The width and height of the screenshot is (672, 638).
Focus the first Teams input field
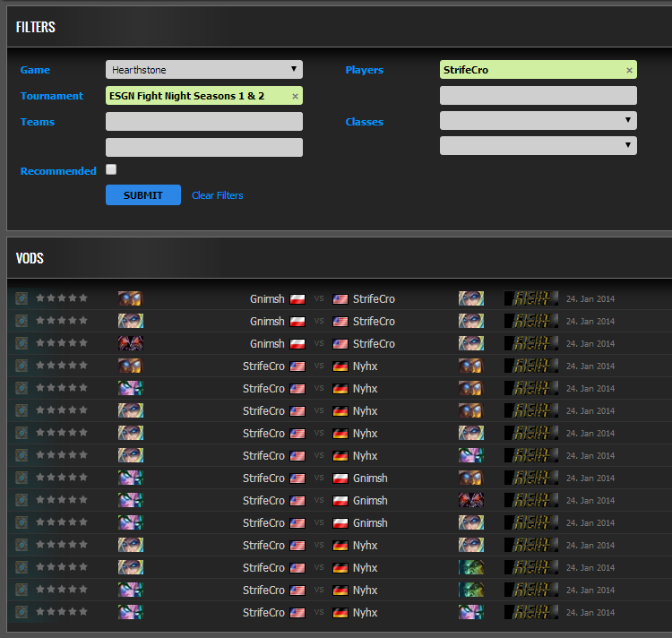(x=203, y=122)
